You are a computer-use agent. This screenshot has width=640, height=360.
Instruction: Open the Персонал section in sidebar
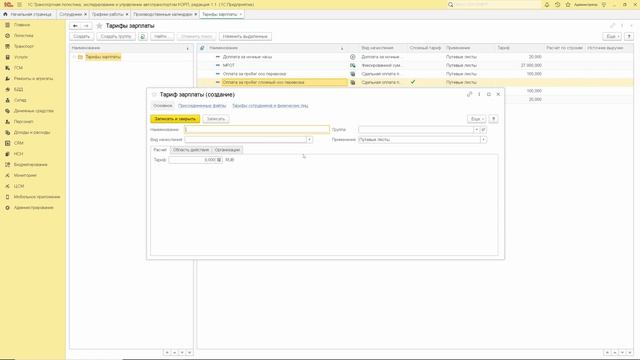[23, 122]
